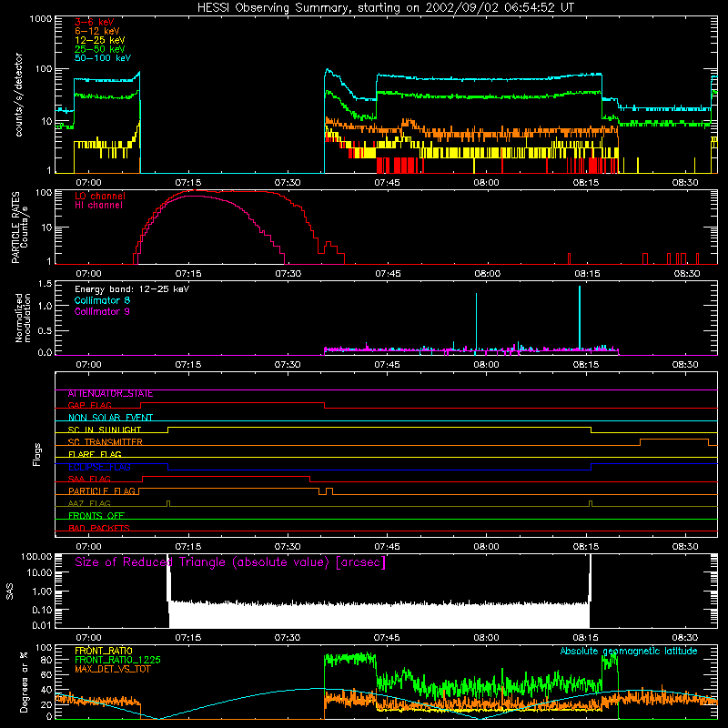Click the 07:15 time label under the Flags panel
The image size is (728, 728).
tap(188, 547)
